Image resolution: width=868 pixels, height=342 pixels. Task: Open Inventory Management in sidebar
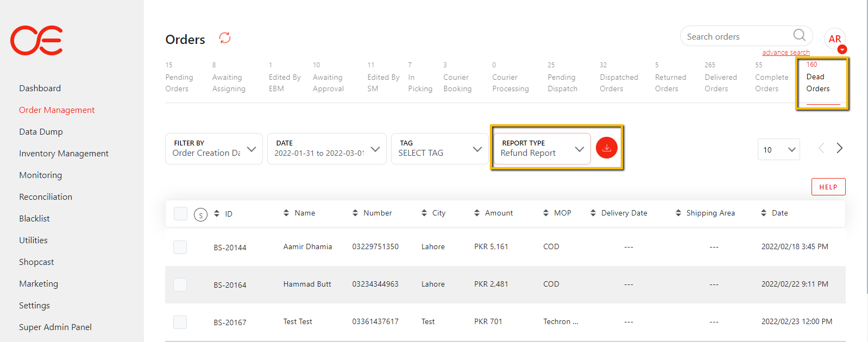(x=64, y=154)
